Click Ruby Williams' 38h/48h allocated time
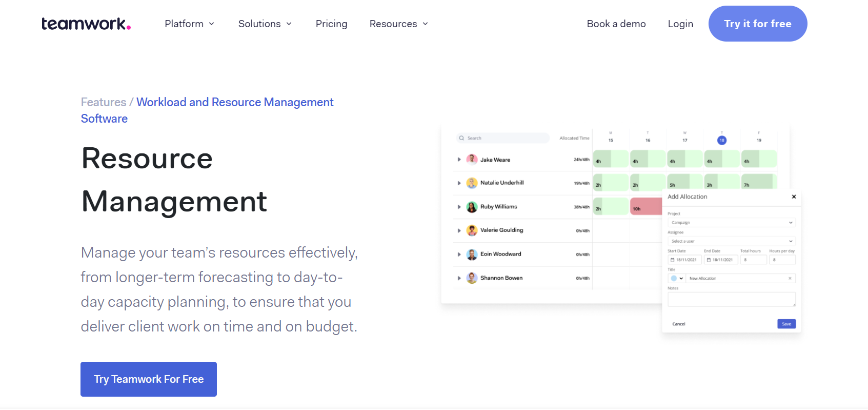This screenshot has width=868, height=410. [581, 207]
